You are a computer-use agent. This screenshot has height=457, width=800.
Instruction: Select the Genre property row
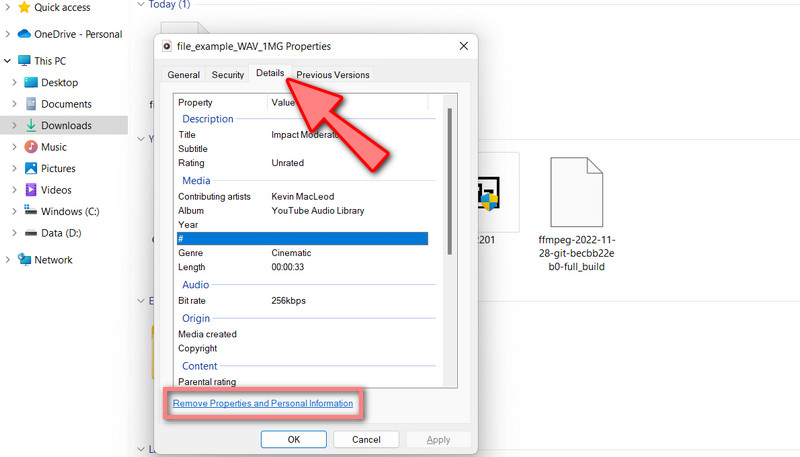tap(300, 253)
